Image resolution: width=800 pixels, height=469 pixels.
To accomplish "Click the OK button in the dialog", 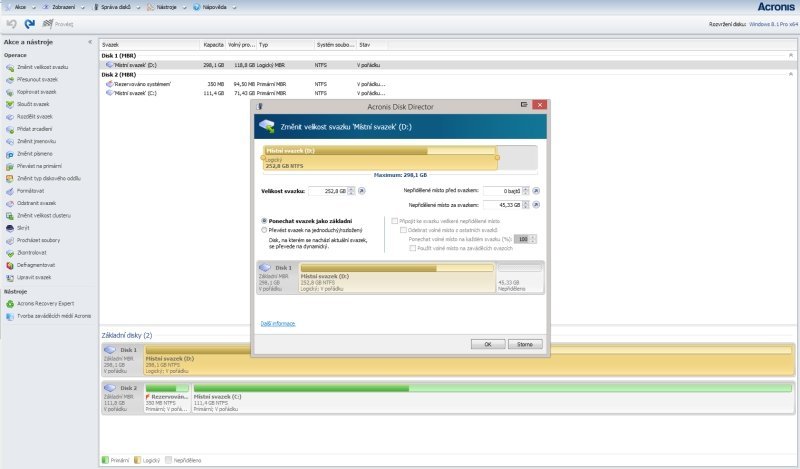I will 487,343.
